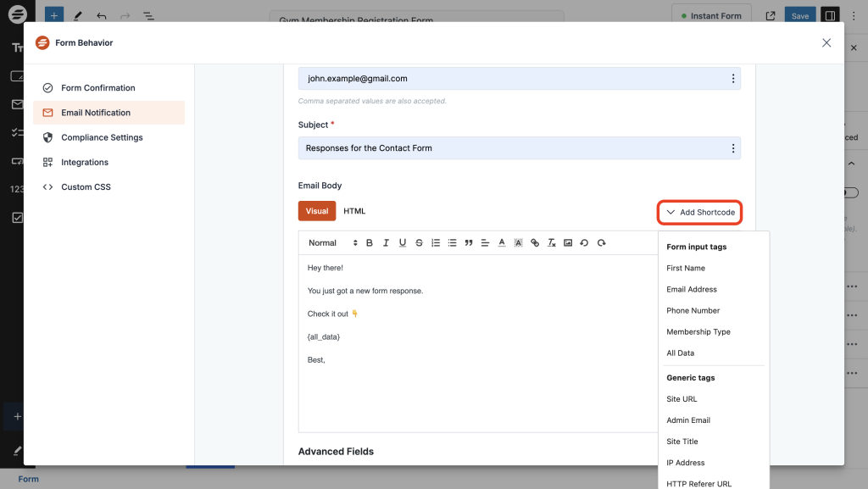Open the Form Confirmation section
868x489 pixels.
coord(97,88)
